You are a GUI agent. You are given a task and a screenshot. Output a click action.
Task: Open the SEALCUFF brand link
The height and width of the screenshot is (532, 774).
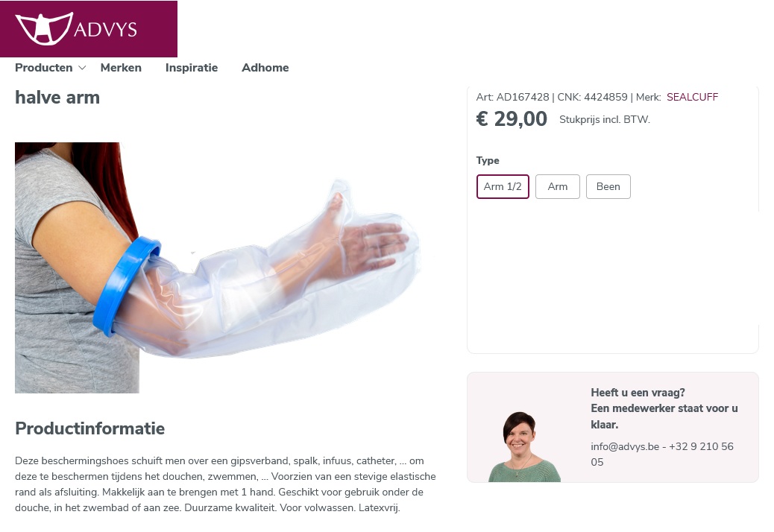tap(692, 97)
